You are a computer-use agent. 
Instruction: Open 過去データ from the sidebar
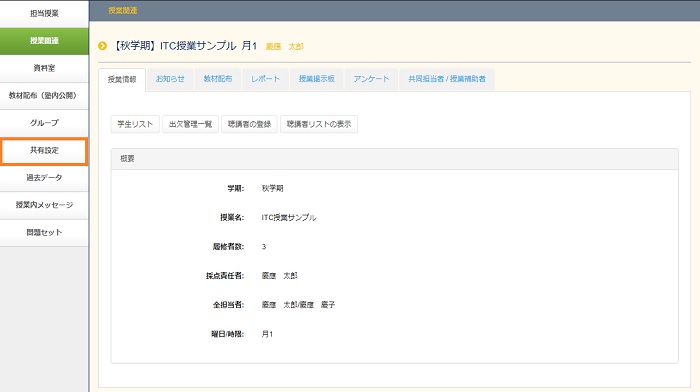(x=44, y=178)
